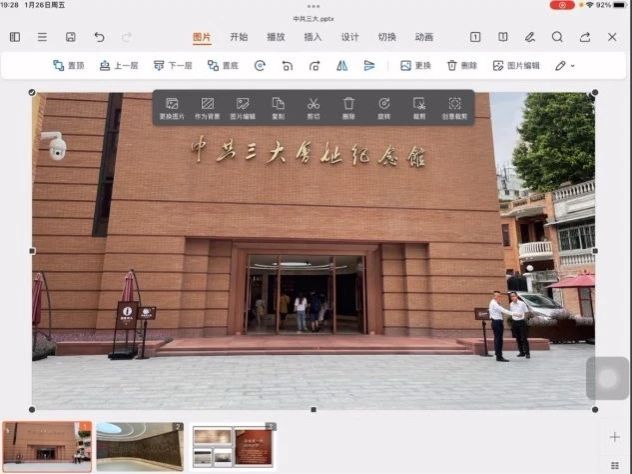Tap the floating AssistiveTouch button
The image size is (632, 474).
pos(608,378)
